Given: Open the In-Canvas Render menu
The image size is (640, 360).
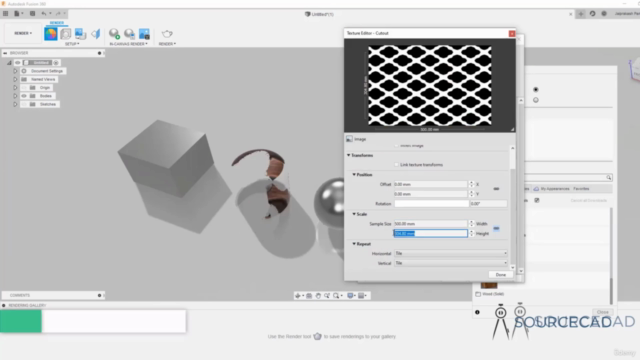Looking at the screenshot, I should (x=128, y=44).
